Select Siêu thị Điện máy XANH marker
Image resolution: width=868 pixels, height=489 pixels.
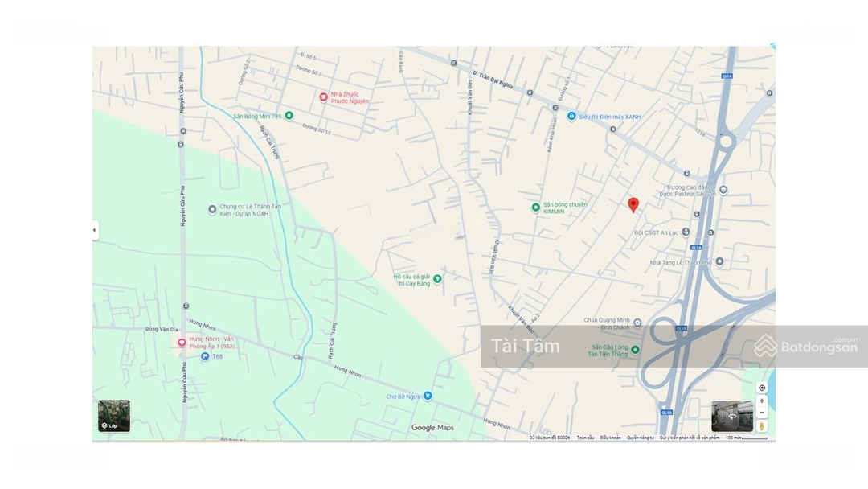571,117
